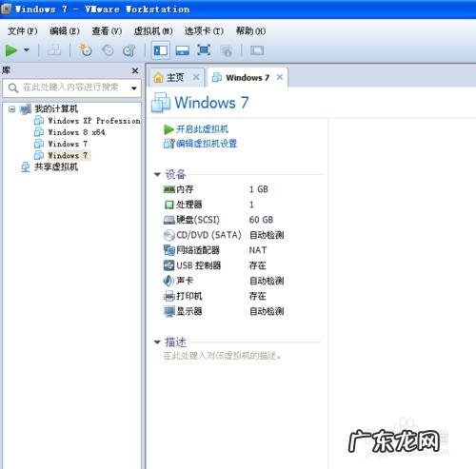Image resolution: width=476 pixels, height=469 pixels.
Task: Open the 虚拟机(M) menu
Action: click(153, 31)
